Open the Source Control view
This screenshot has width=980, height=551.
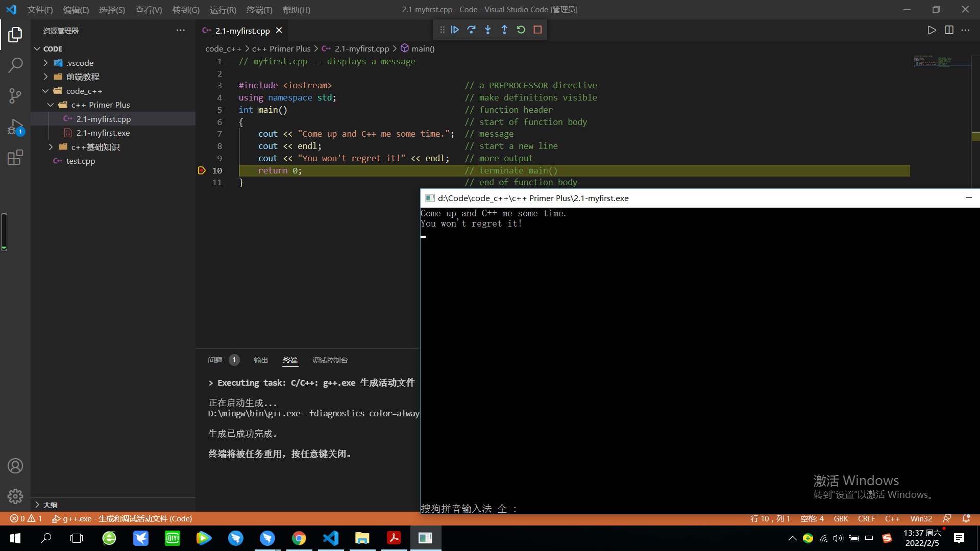15,96
